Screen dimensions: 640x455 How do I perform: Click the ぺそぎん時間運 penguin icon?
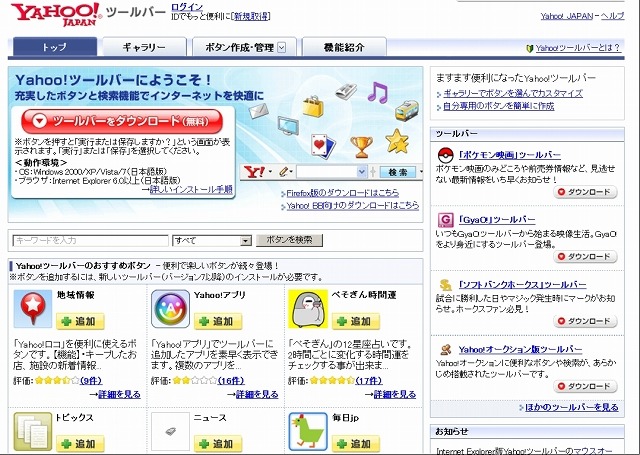point(308,309)
